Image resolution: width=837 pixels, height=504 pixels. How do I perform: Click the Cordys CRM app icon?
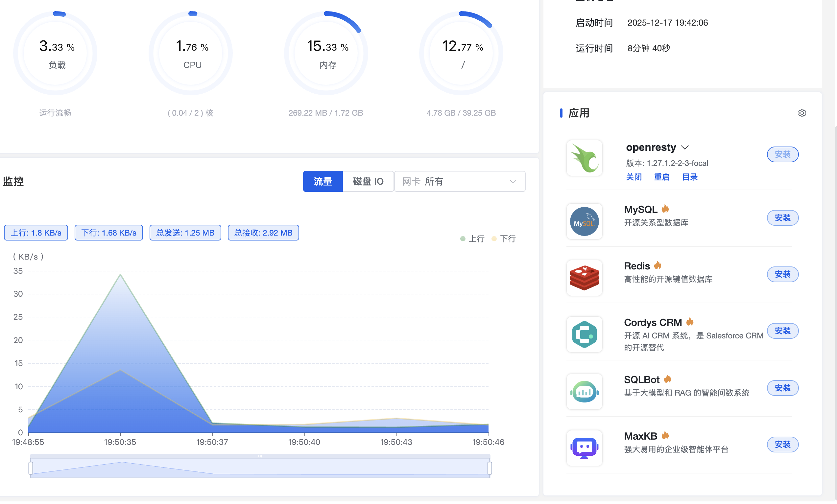584,334
